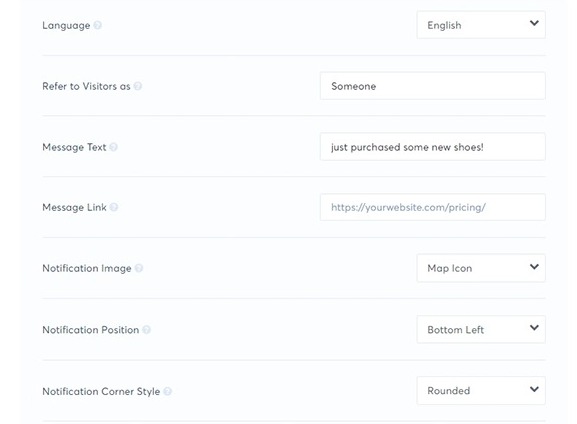
Task: Click the Message Link help icon
Action: (x=114, y=207)
